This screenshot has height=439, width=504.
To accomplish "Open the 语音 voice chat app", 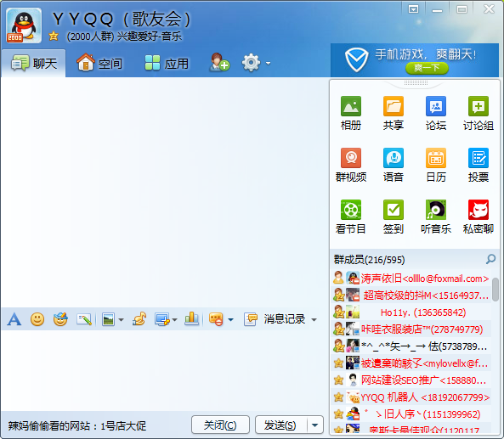I will [x=394, y=165].
